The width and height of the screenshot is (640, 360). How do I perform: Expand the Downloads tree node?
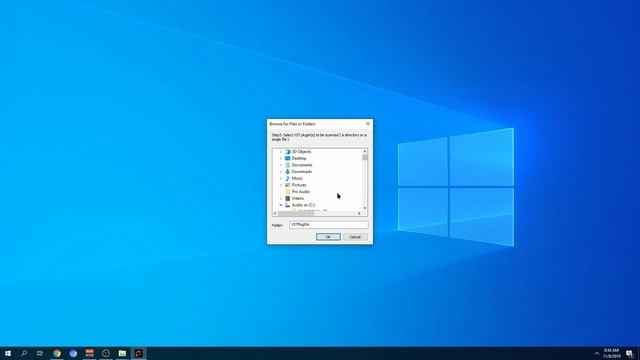281,172
